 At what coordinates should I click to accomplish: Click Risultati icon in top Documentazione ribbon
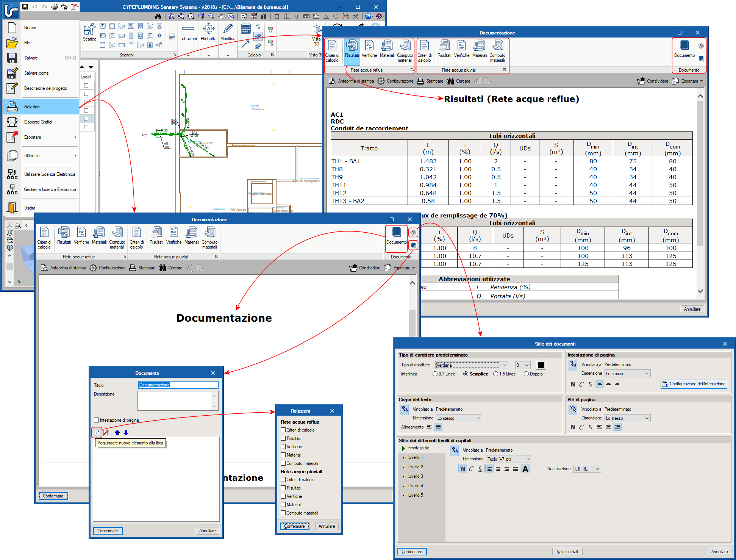tap(352, 49)
